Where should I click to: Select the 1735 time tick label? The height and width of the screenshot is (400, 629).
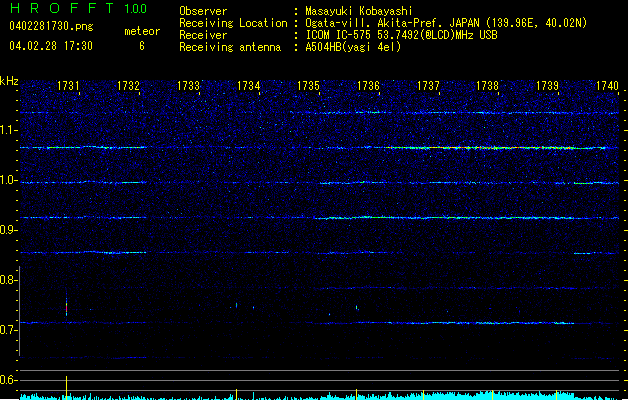coord(308,87)
